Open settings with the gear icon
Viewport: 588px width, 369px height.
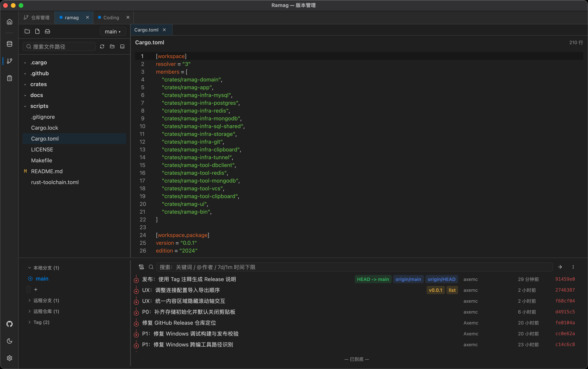[9, 358]
